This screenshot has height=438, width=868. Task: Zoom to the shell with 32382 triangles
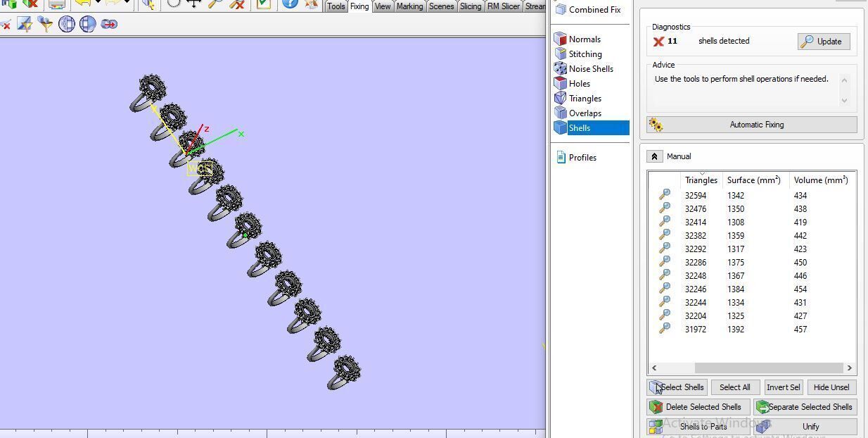click(664, 235)
